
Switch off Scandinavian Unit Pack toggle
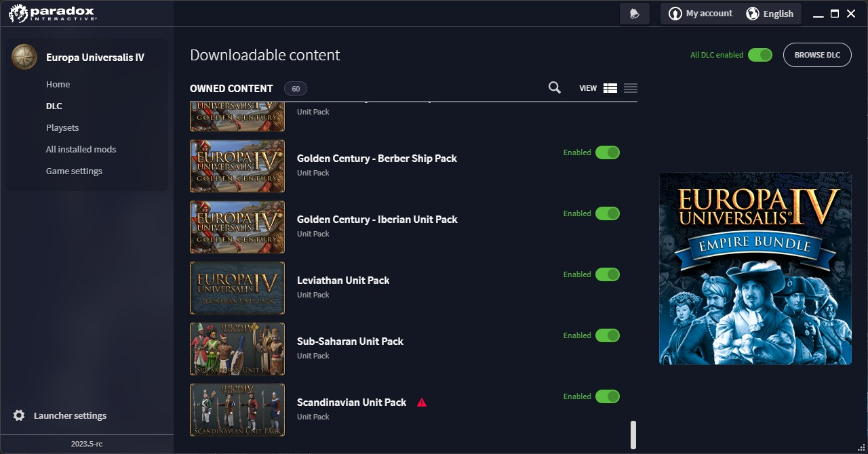pyautogui.click(x=608, y=396)
